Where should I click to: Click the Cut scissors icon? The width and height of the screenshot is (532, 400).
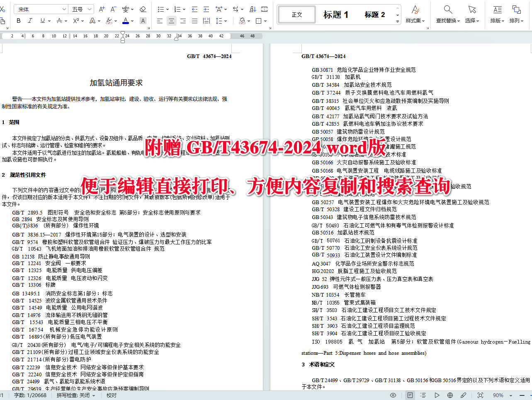click(x=2, y=9)
